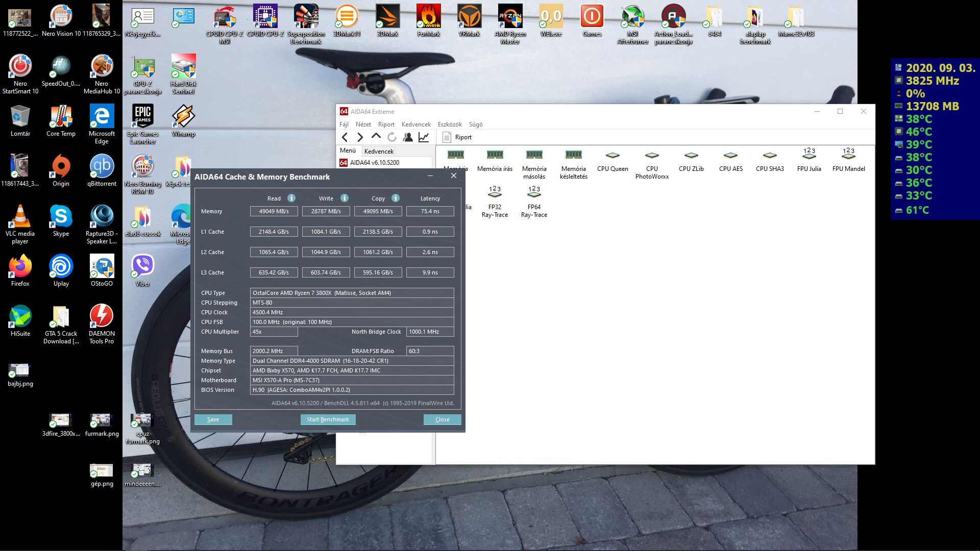Click the Riport toolbar button
The width and height of the screenshot is (980, 551).
pyautogui.click(x=457, y=137)
